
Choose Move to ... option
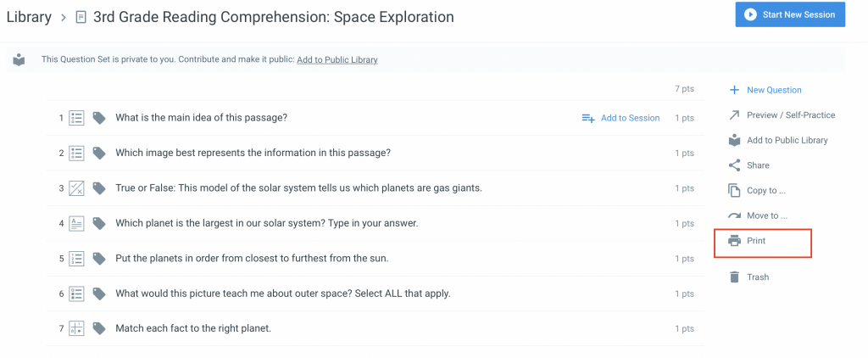pyautogui.click(x=766, y=215)
